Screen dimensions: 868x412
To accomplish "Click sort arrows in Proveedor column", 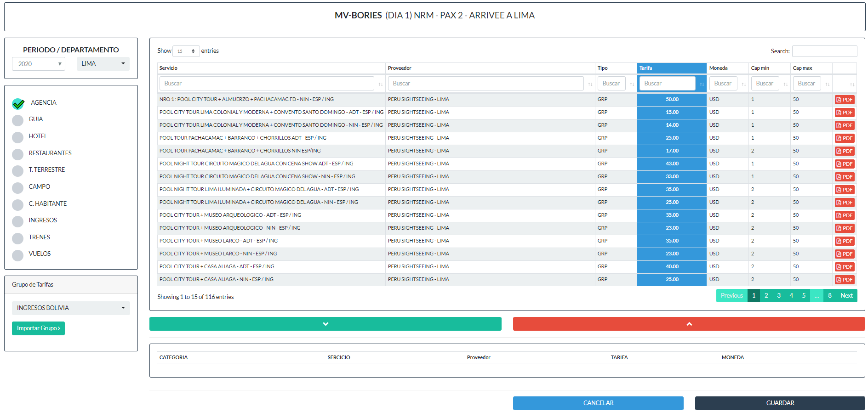I will tap(590, 84).
